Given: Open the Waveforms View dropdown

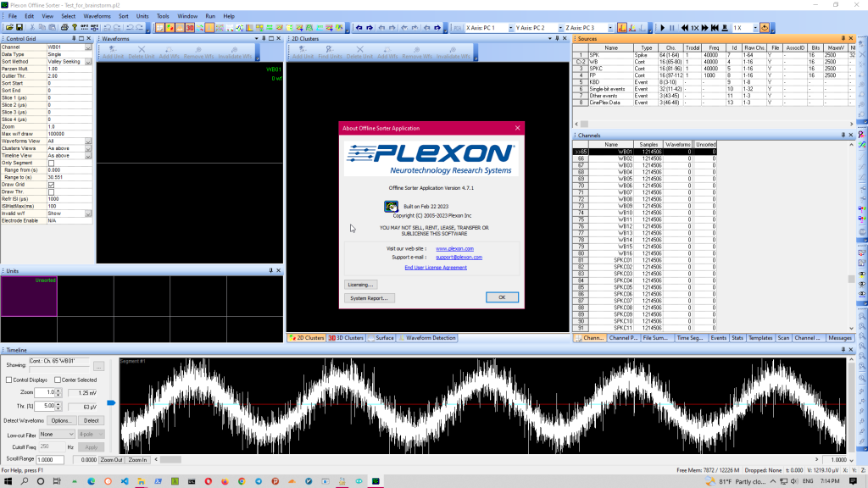Looking at the screenshot, I should pyautogui.click(x=88, y=141).
